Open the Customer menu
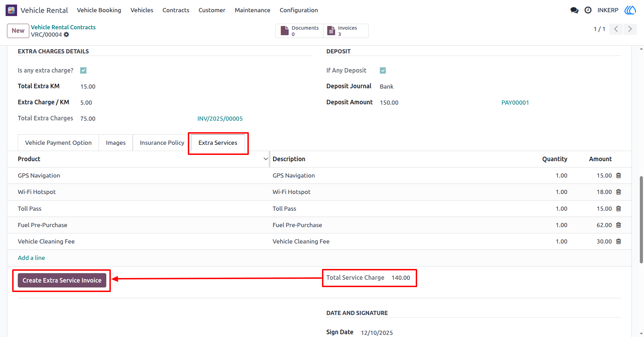The width and height of the screenshot is (644, 337). coord(212,10)
